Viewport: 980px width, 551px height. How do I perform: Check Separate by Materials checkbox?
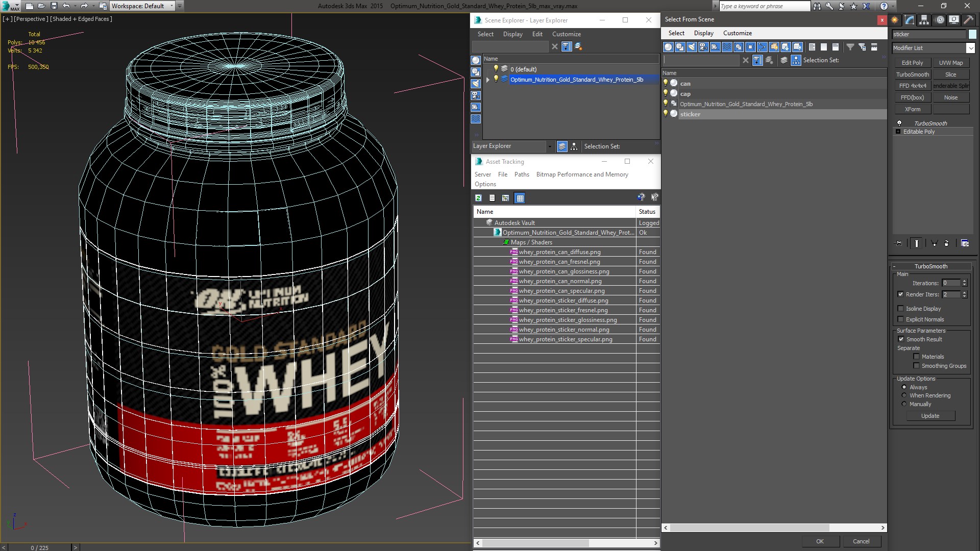click(x=916, y=357)
